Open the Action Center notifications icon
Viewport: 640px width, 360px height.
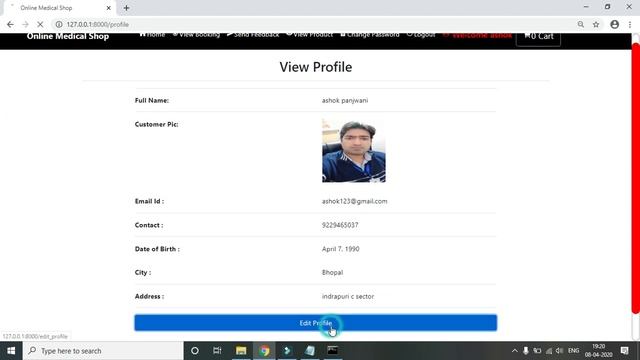(x=624, y=351)
